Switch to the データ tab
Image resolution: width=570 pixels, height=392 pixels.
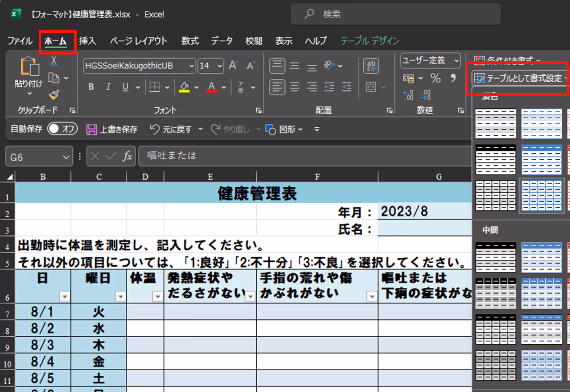[222, 41]
